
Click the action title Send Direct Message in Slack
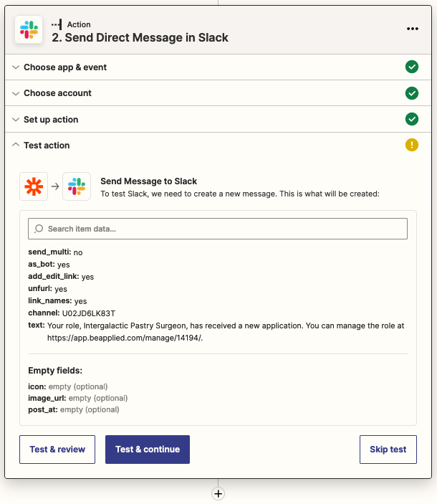[140, 37]
